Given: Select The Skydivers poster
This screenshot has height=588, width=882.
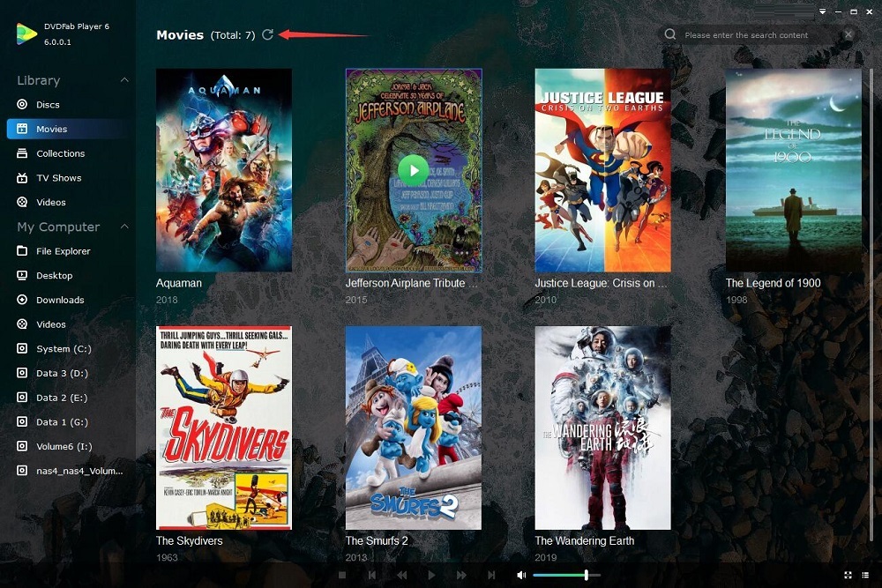Looking at the screenshot, I should (224, 428).
